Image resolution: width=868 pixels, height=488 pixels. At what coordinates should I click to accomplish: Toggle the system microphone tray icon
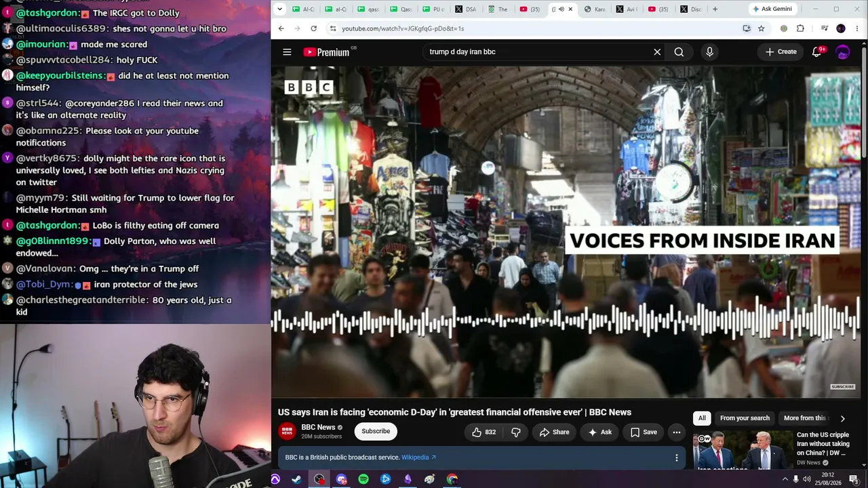coord(795,479)
